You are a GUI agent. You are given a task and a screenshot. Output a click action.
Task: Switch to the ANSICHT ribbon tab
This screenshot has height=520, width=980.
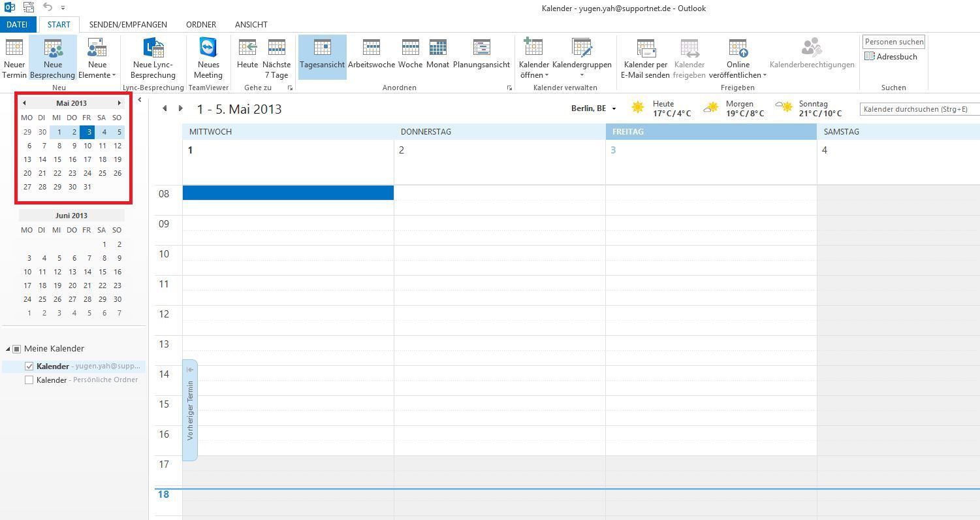tap(251, 24)
